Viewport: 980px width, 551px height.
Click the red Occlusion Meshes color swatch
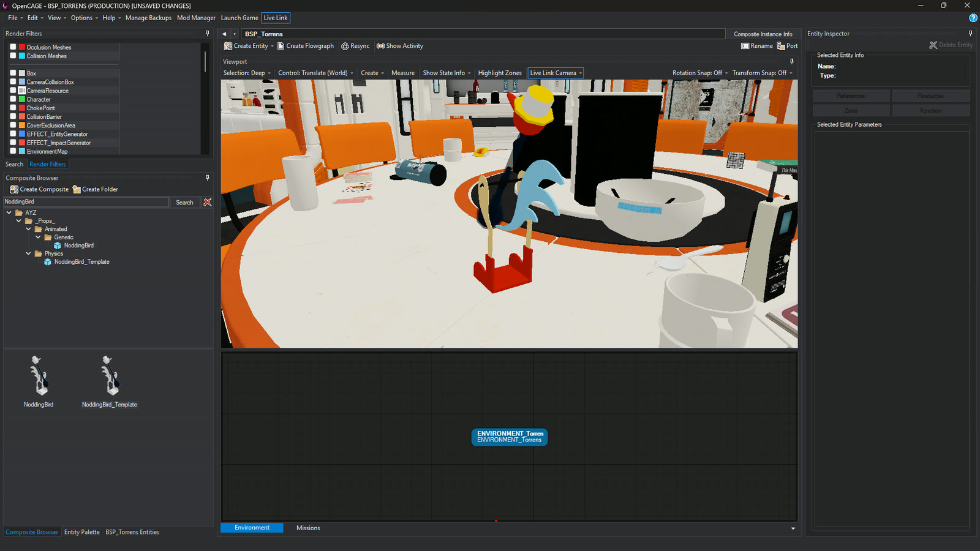22,47
